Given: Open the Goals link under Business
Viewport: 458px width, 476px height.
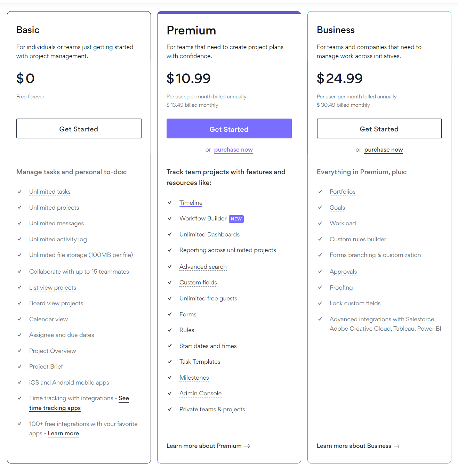Looking at the screenshot, I should (337, 208).
